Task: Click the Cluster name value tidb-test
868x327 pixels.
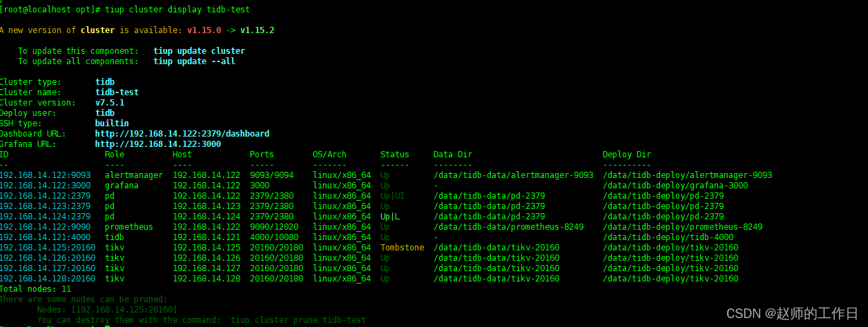Action: (117, 92)
